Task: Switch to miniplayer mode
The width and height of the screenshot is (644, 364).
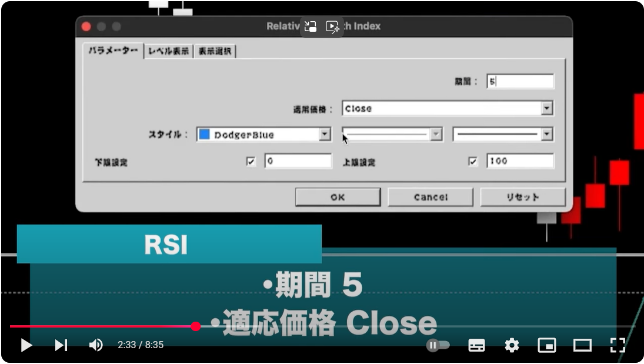Action: [547, 345]
